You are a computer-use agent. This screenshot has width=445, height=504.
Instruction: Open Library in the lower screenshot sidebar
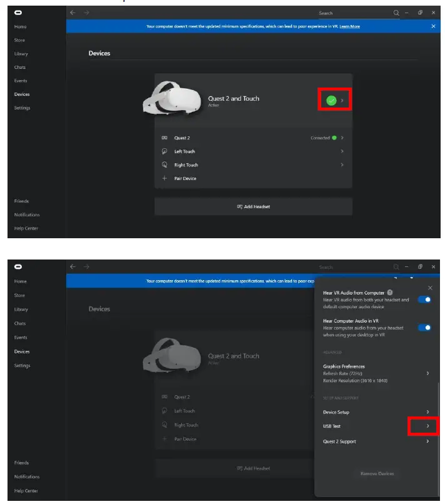[21, 309]
